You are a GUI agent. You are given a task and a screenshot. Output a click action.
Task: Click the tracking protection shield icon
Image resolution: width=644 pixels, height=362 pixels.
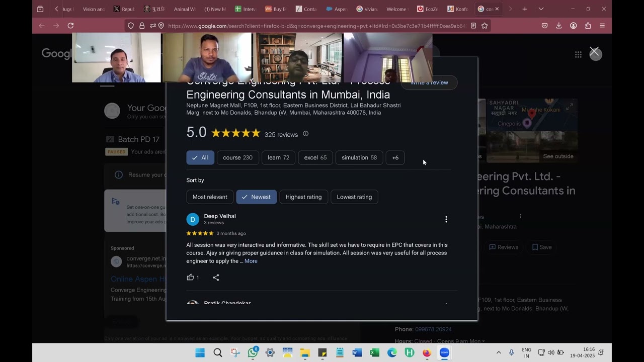pos(131,26)
